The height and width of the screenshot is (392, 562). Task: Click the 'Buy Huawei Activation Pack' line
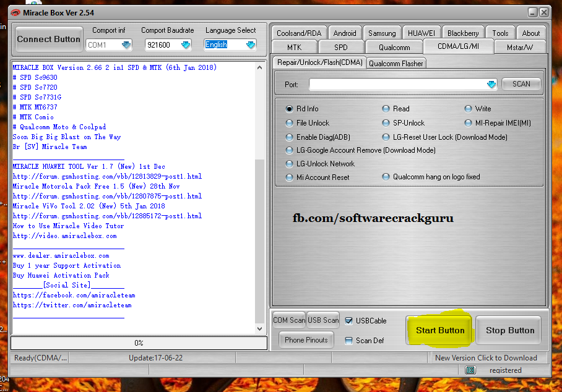61,275
